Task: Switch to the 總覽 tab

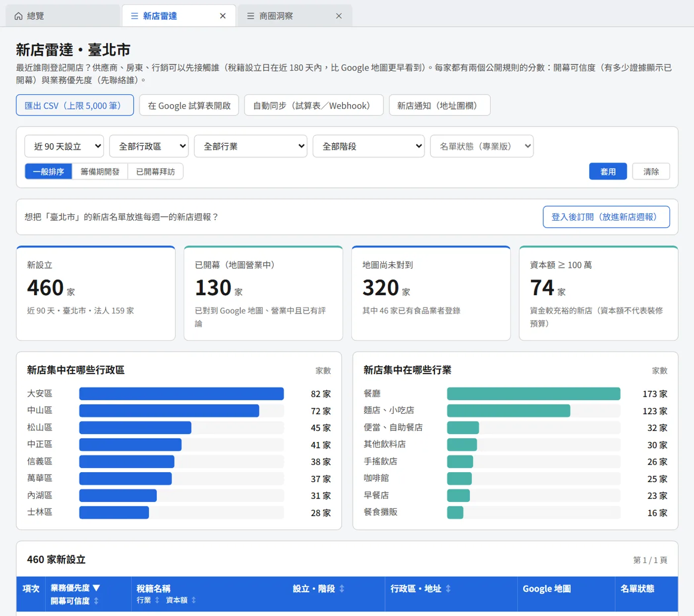Action: point(62,16)
